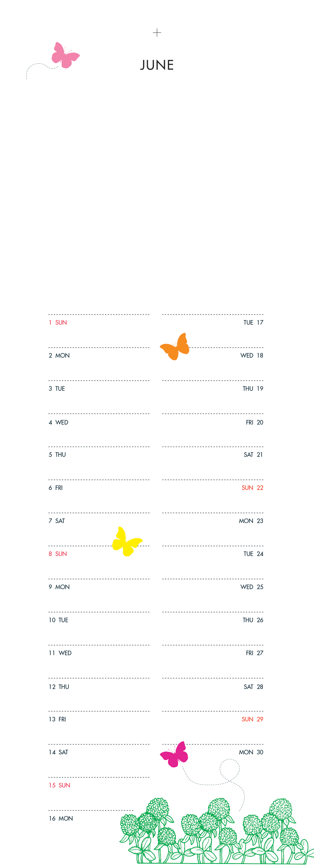The image size is (314, 868).
Task: Select the 4 WED date label
Action: coord(58,422)
